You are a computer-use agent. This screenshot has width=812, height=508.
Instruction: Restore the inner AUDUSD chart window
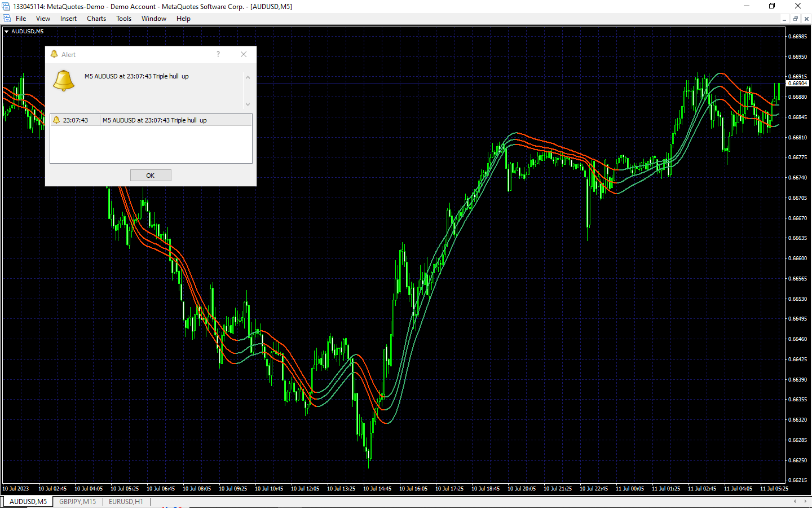click(x=796, y=19)
